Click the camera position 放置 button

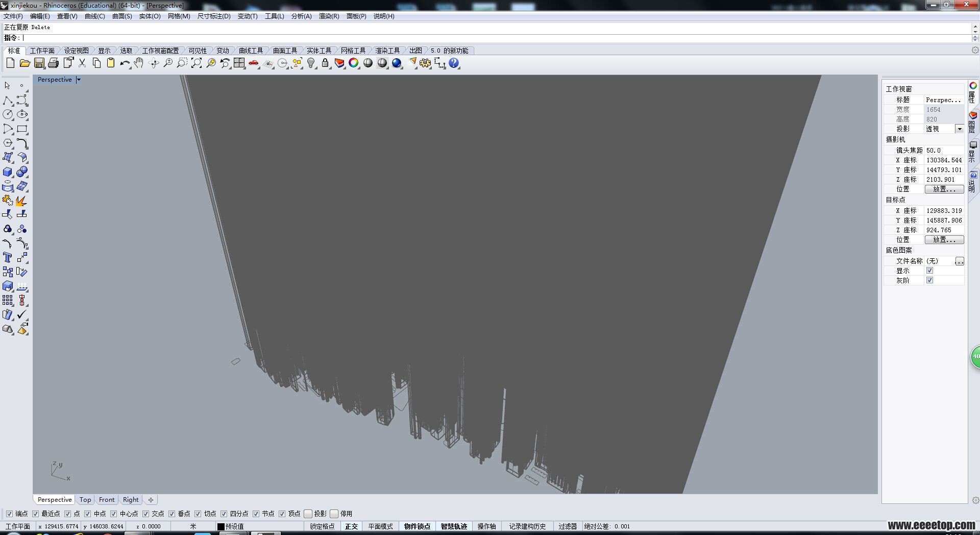point(944,189)
